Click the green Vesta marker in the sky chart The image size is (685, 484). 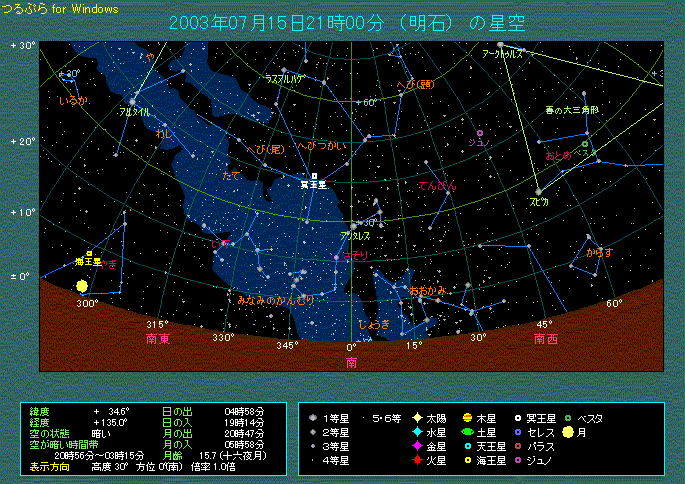(585, 143)
